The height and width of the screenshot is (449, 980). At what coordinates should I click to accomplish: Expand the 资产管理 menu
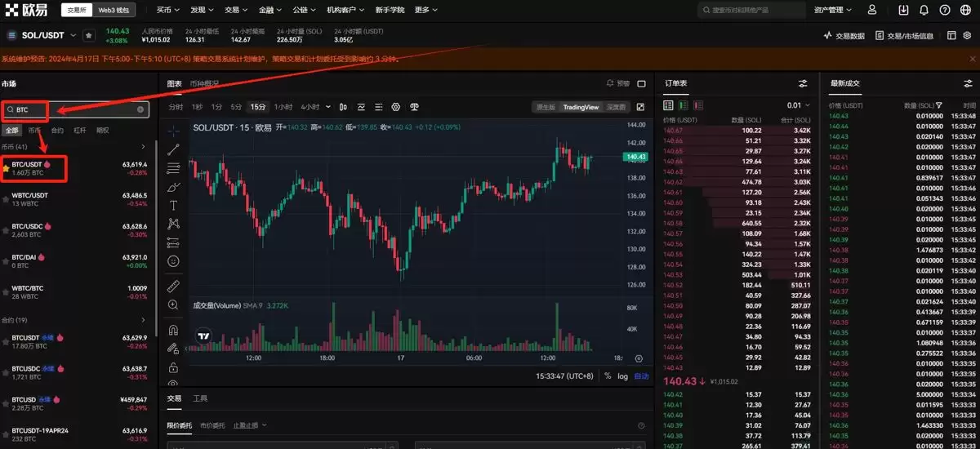[832, 10]
